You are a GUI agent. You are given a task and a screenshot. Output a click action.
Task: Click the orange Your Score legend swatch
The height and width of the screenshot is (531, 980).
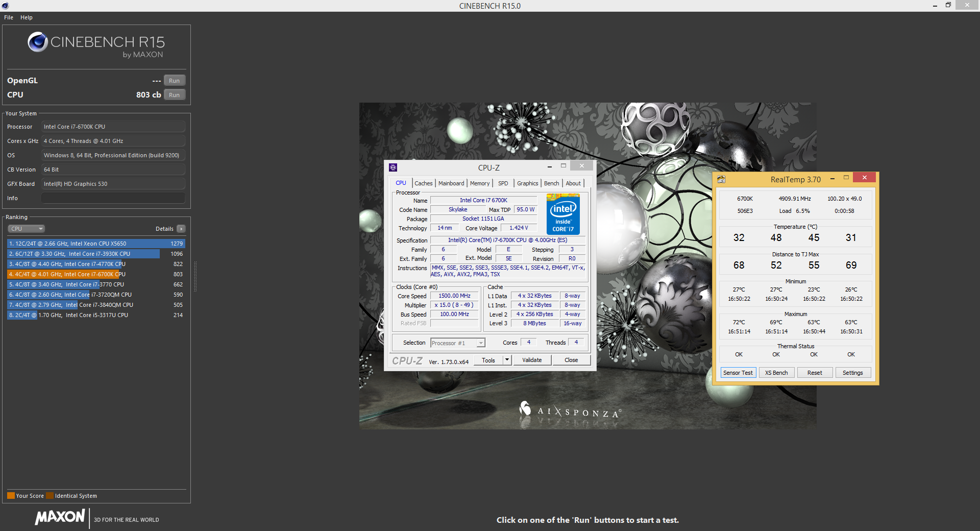click(11, 496)
